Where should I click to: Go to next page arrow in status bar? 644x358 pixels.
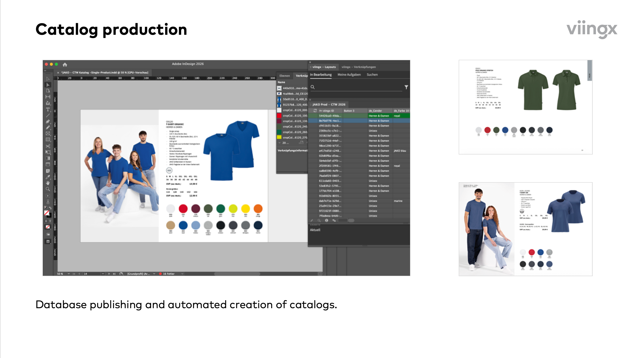pyautogui.click(x=109, y=274)
